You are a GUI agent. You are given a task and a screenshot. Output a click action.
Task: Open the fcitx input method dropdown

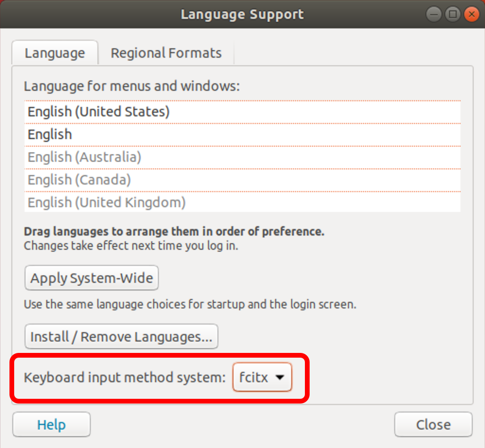(262, 377)
